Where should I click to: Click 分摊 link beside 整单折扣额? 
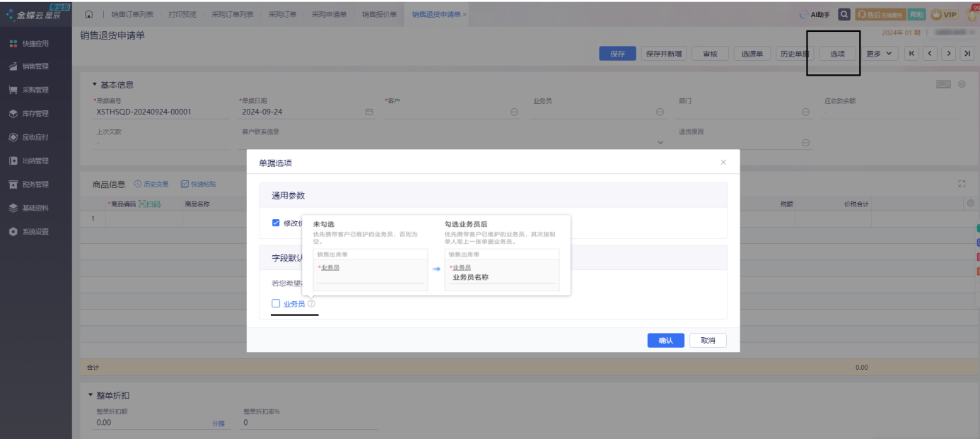218,423
